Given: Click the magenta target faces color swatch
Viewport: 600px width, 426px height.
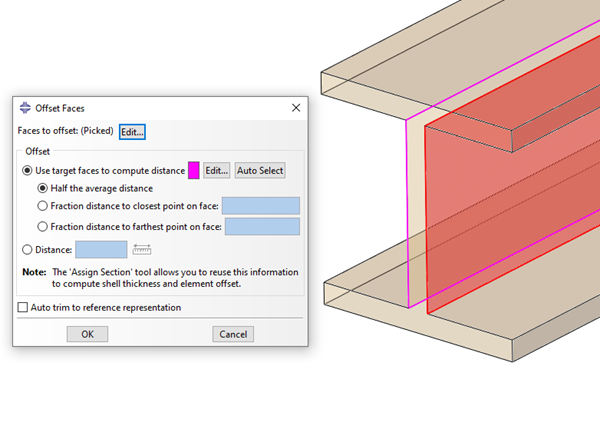Looking at the screenshot, I should point(194,171).
